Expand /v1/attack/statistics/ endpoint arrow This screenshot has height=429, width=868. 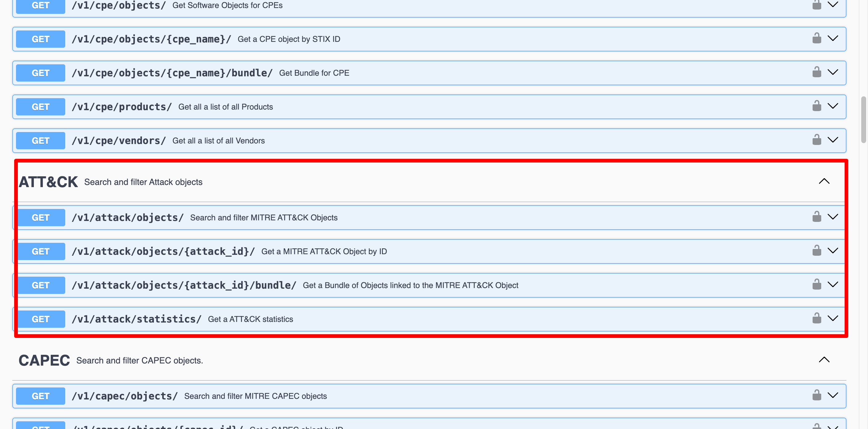click(x=833, y=319)
